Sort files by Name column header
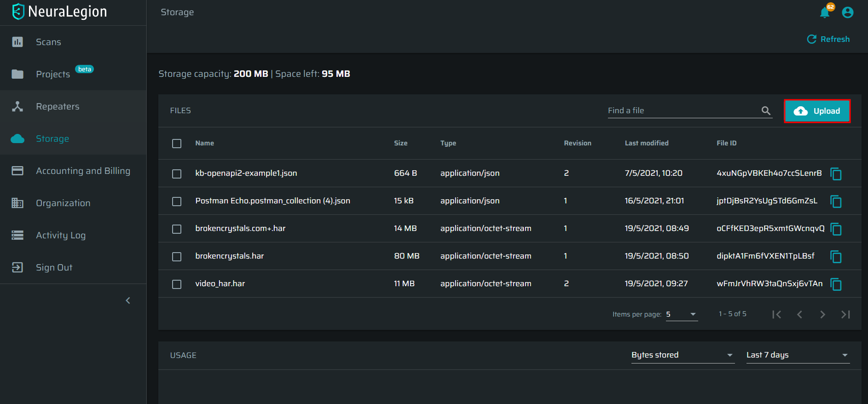This screenshot has height=404, width=868. [204, 143]
